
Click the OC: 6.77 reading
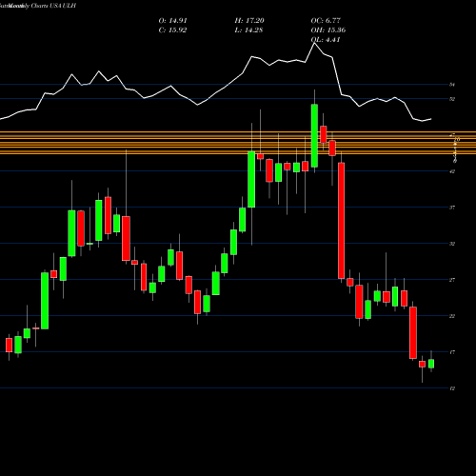(326, 21)
